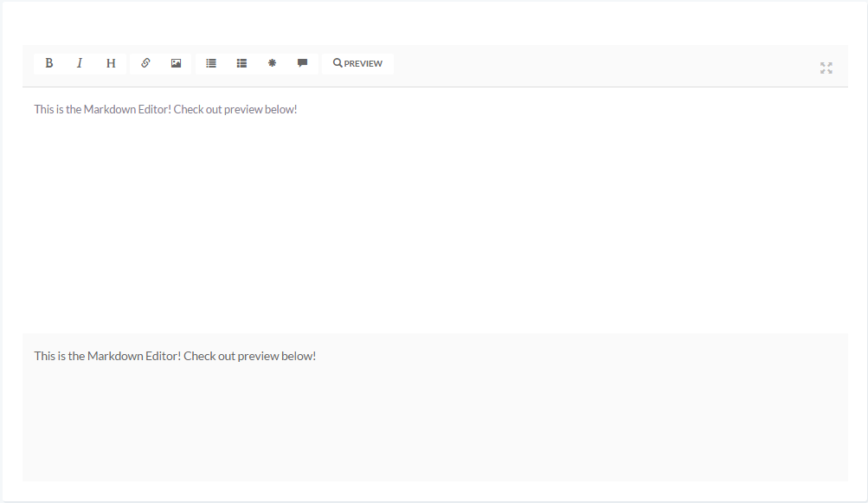Image resolution: width=868 pixels, height=503 pixels.
Task: Insert a hyperlink using the chain icon
Action: (x=145, y=63)
